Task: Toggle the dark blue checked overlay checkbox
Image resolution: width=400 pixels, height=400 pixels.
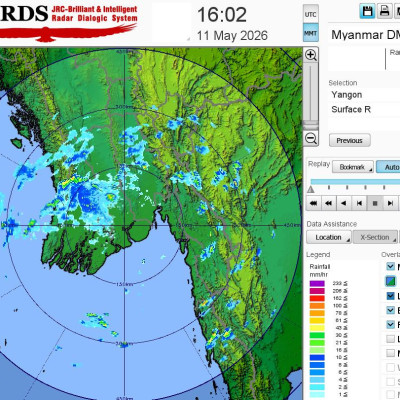Action: pos(390,296)
